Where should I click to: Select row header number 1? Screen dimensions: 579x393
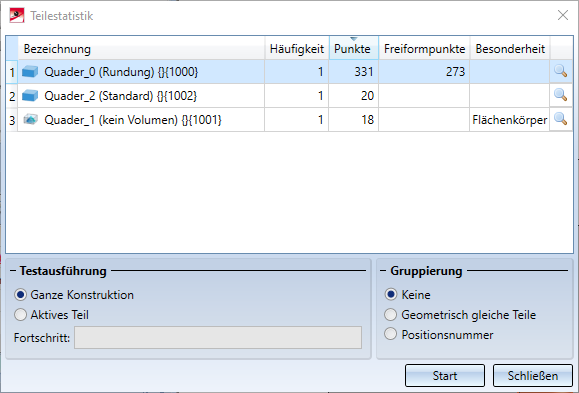coord(12,72)
